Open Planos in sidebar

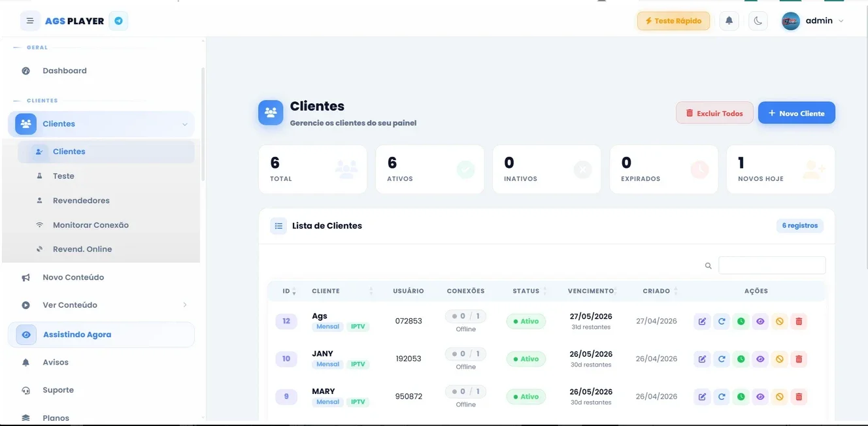(x=56, y=418)
